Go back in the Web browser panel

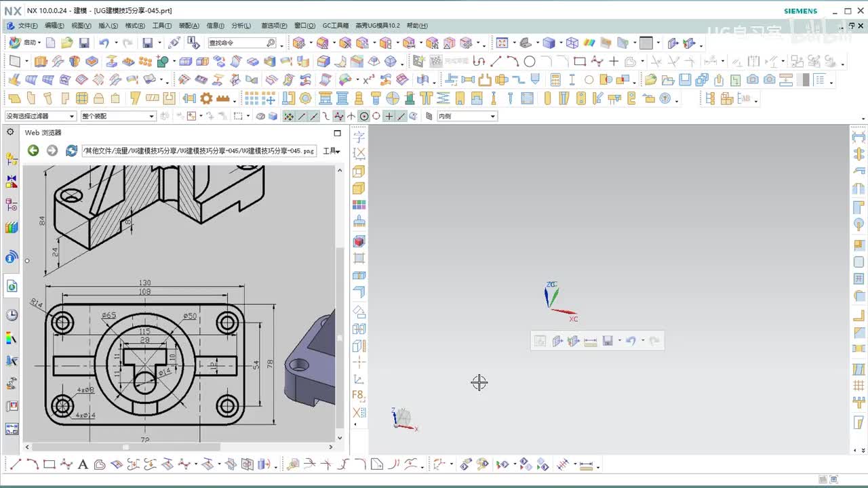(x=33, y=150)
